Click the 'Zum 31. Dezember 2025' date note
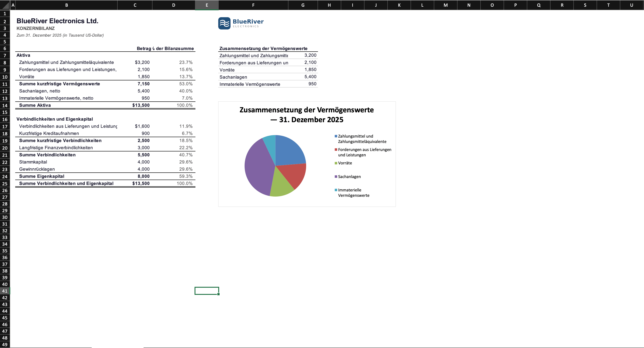This screenshot has width=644, height=348. coord(60,35)
